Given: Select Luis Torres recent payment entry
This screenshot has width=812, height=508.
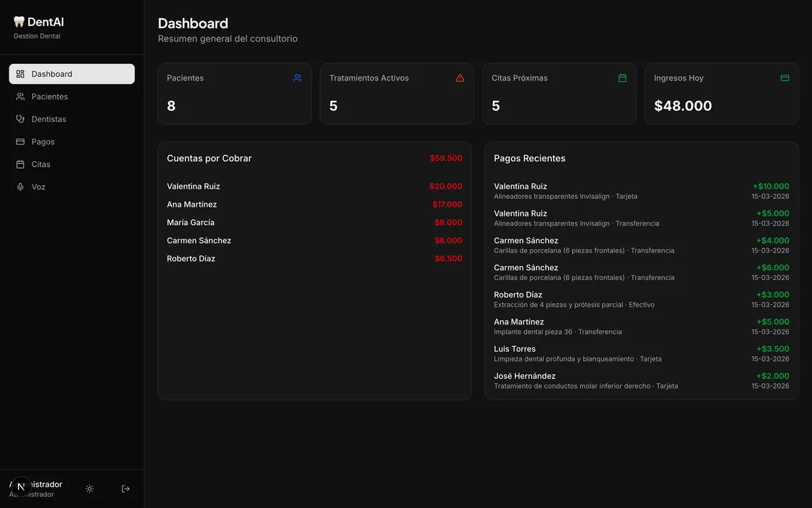Looking at the screenshot, I should [515, 349].
